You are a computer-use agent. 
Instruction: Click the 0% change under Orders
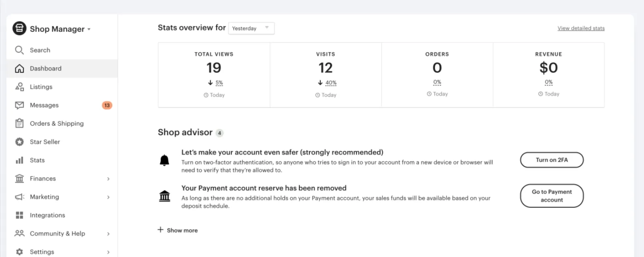[x=437, y=82]
